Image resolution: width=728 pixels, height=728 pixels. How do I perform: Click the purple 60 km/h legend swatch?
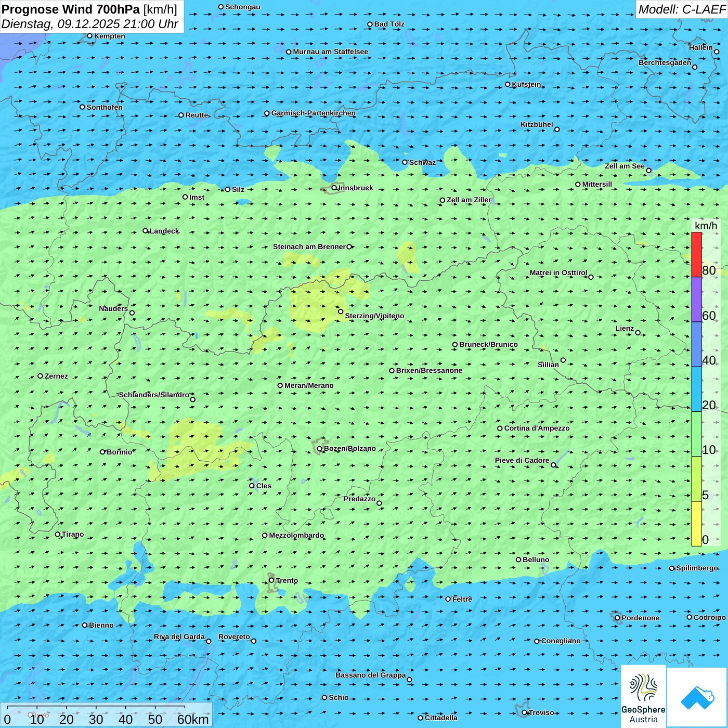pos(696,300)
